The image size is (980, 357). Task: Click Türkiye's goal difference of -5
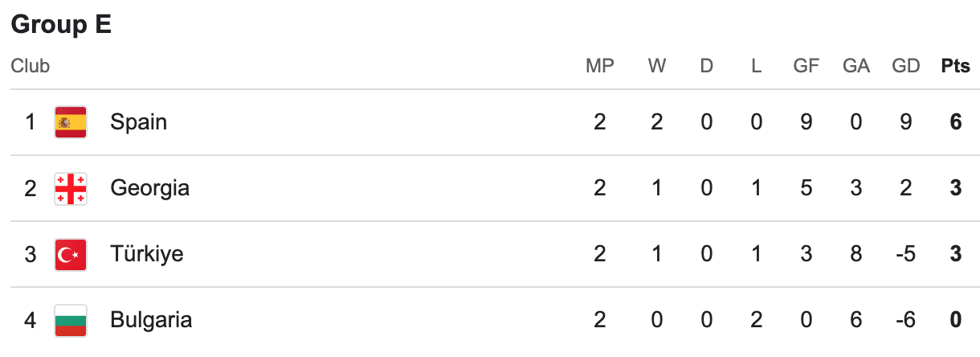click(x=906, y=254)
